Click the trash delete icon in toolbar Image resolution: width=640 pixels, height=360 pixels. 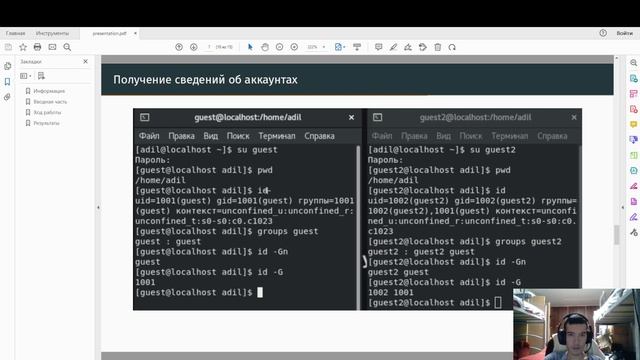[438, 47]
